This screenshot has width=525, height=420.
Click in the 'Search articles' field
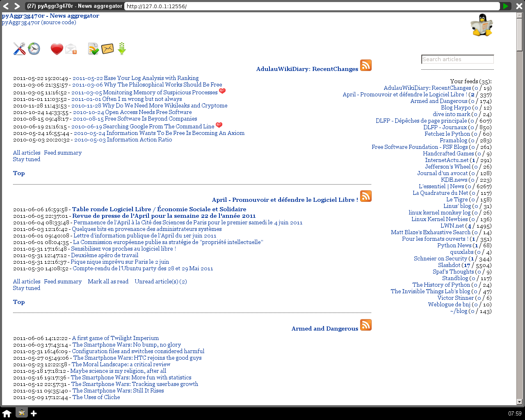[457, 59]
